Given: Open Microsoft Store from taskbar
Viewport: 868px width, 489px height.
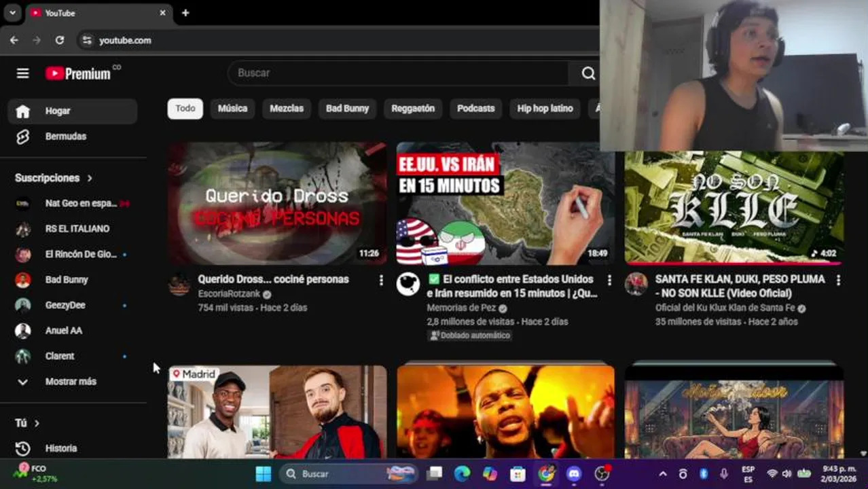Looking at the screenshot, I should 518,474.
